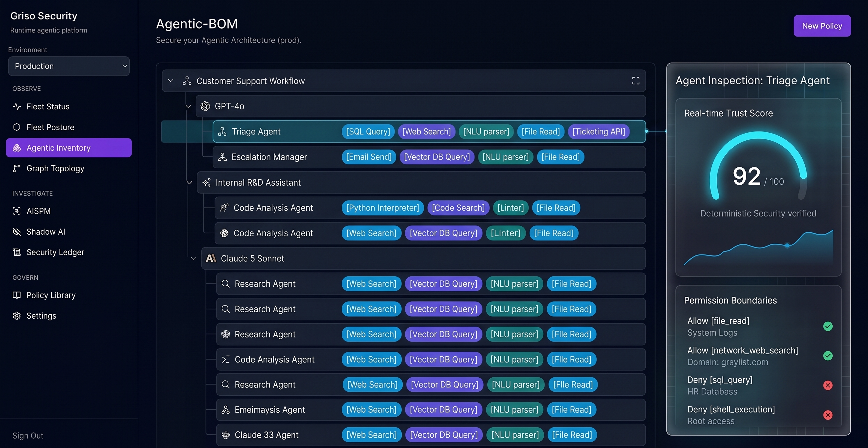Select the Escalation Manager row
Screen dimensions: 868x448
pyautogui.click(x=429, y=157)
